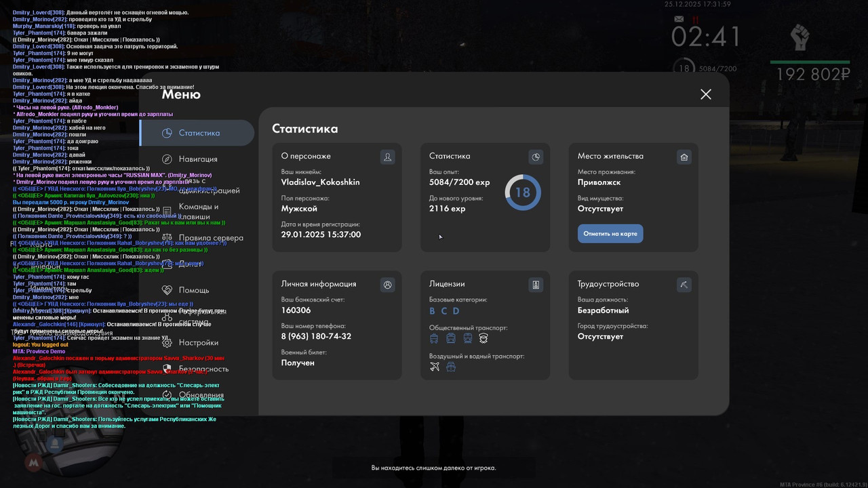Click the nickname Vladislav_Kokoshkin

pos(321,182)
